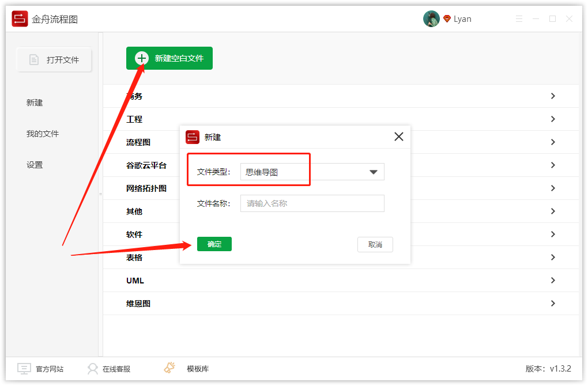This screenshot has width=588, height=386.
Task: Expand the 流程图 category chevron
Action: pyautogui.click(x=553, y=142)
